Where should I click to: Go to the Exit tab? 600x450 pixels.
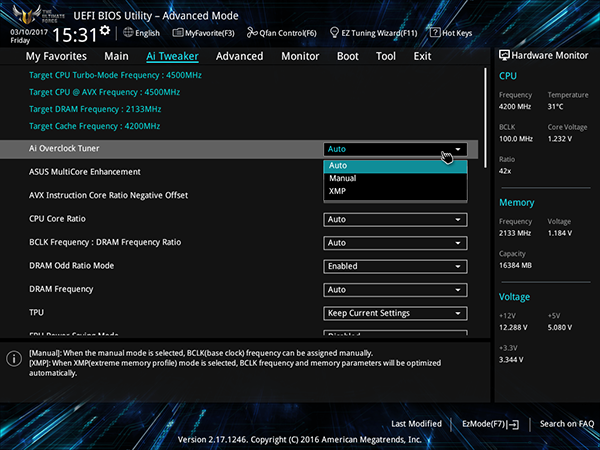(422, 56)
